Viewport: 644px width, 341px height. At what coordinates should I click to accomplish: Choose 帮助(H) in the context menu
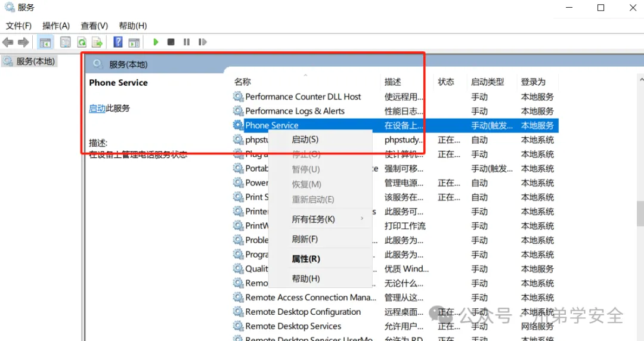[x=320, y=278]
